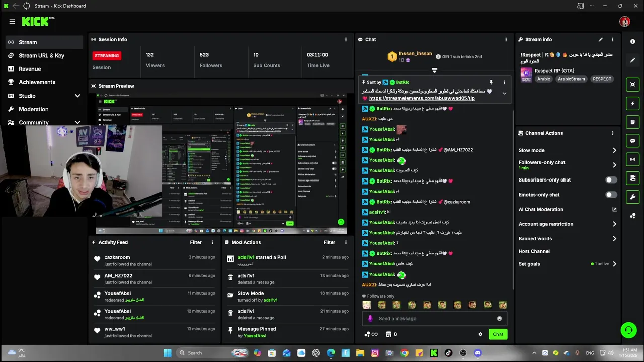
Task: Open Channel Actions panel three-dot menu
Action: click(x=612, y=133)
